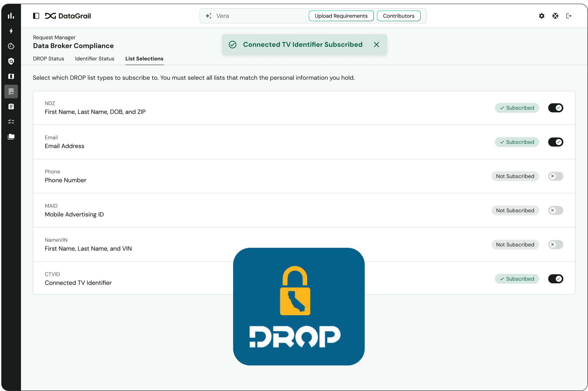The height and width of the screenshot is (391, 588).
Task: Click the 'First Name, Last Name, and VIN' text
Action: [x=88, y=249]
